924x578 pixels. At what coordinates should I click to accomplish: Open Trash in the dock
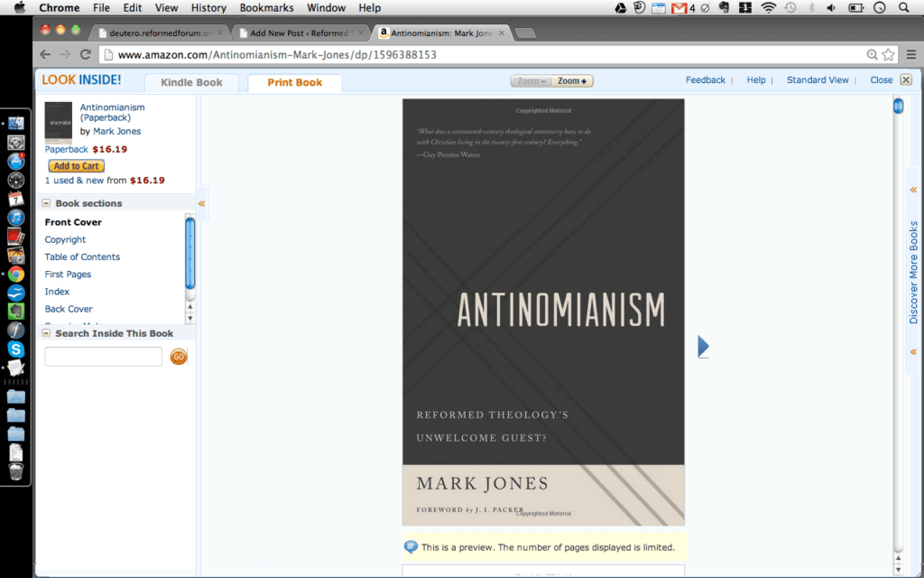pos(16,471)
